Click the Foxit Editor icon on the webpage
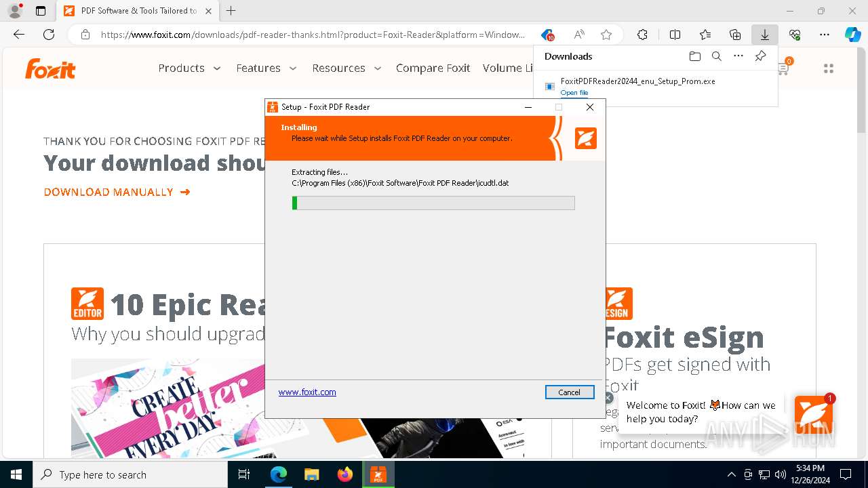 coord(87,304)
